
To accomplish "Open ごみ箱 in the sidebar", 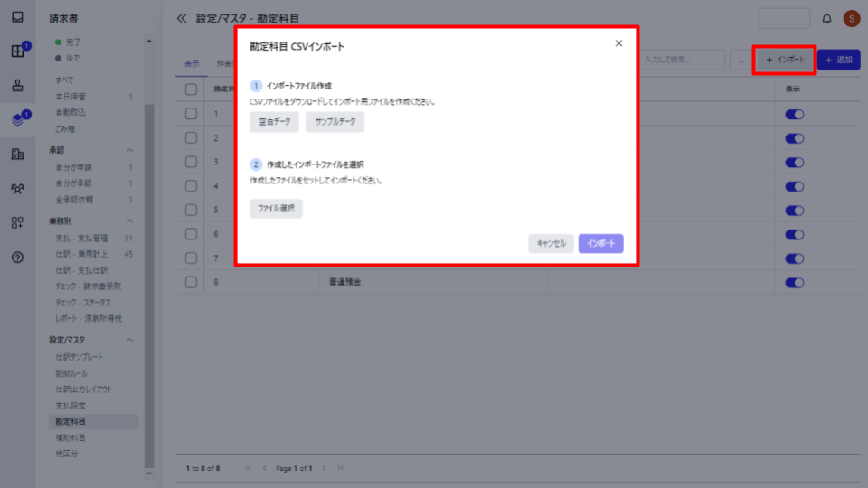I will tap(65, 128).
